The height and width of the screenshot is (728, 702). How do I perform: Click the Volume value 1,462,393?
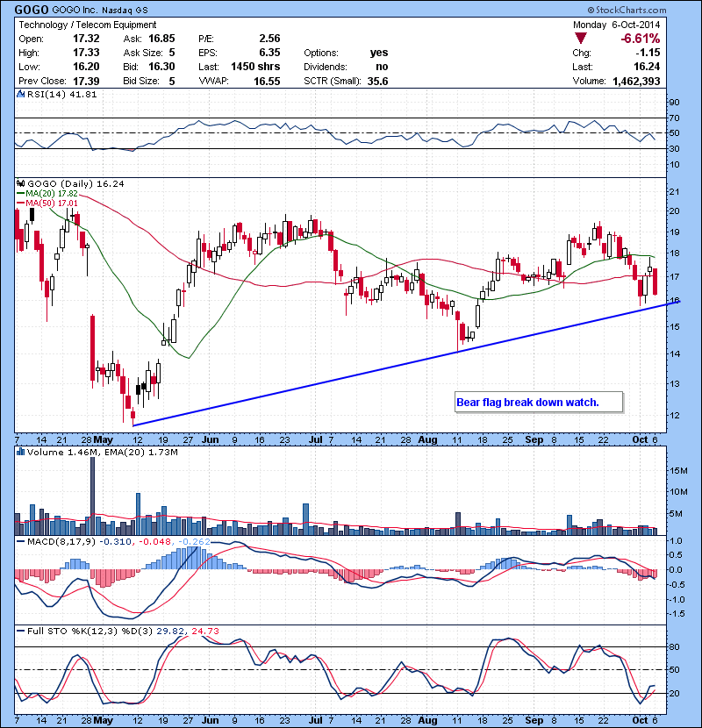[x=636, y=81]
